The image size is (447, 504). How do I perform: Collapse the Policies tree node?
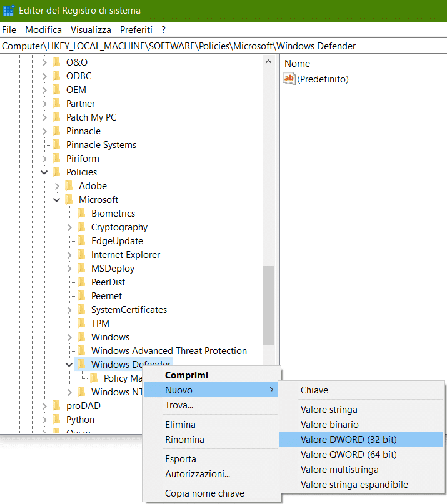(44, 172)
